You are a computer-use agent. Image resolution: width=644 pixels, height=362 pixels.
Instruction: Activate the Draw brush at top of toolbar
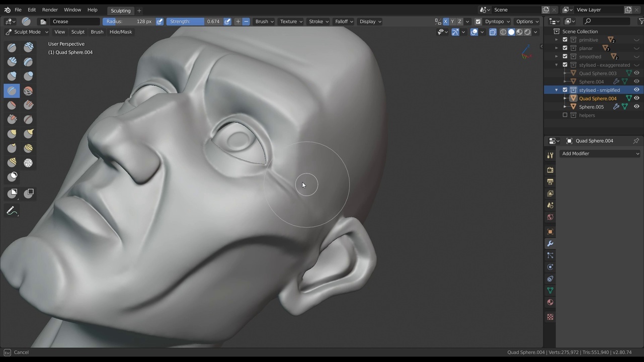[x=12, y=47]
